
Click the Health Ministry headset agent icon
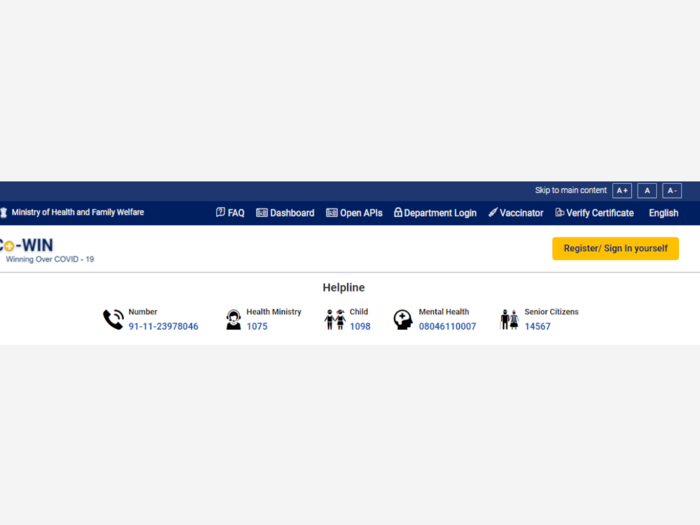pyautogui.click(x=233, y=320)
